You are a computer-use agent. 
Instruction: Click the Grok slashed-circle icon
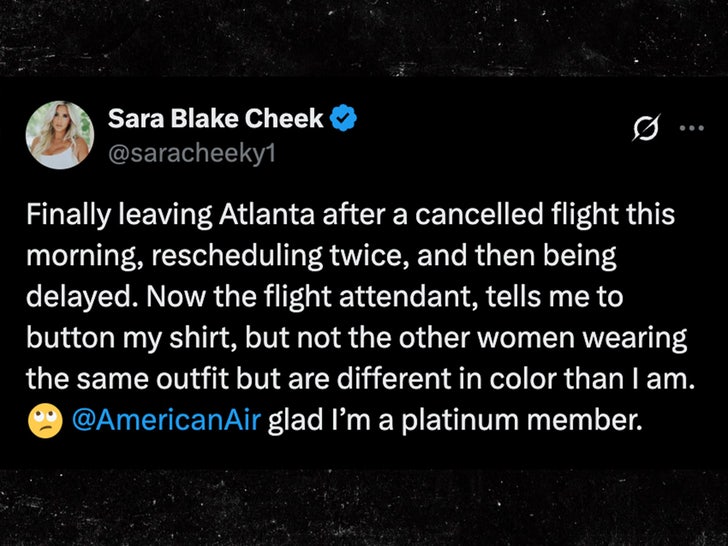(645, 128)
